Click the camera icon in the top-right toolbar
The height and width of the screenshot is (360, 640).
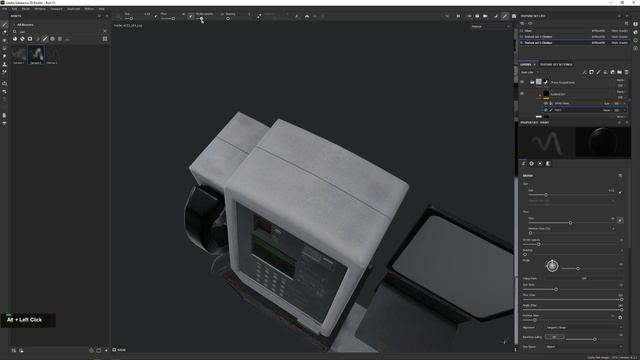[485, 16]
